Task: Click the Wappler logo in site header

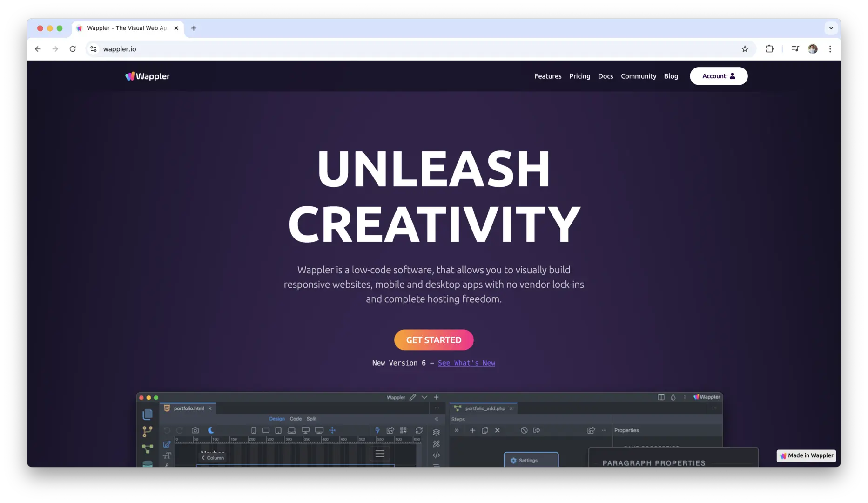Action: coord(148,76)
